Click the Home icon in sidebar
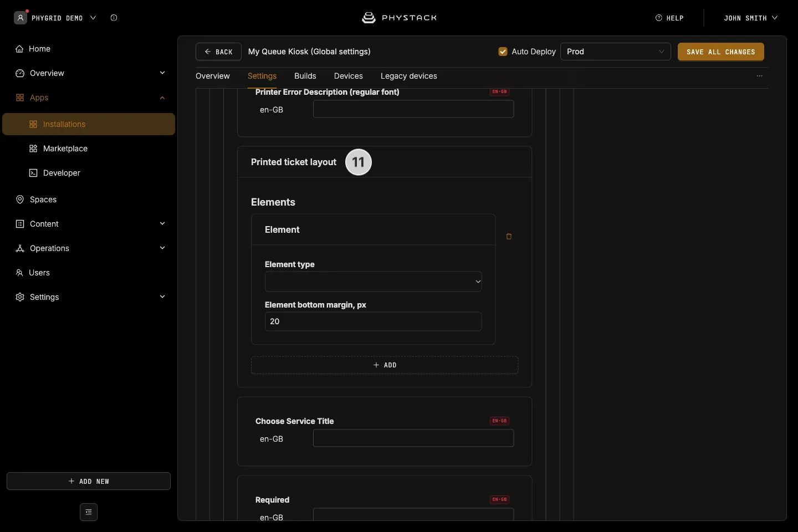 [19, 49]
